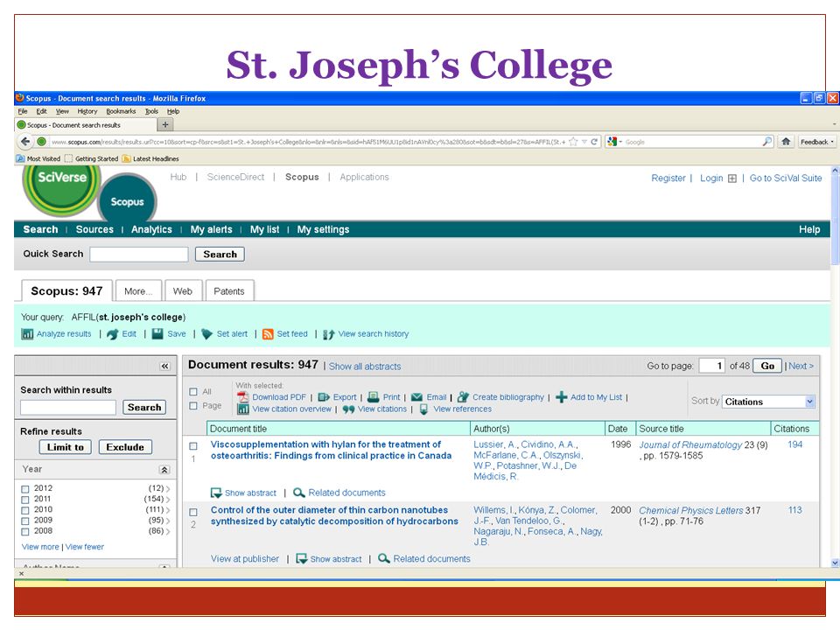Open the Register link

668,178
